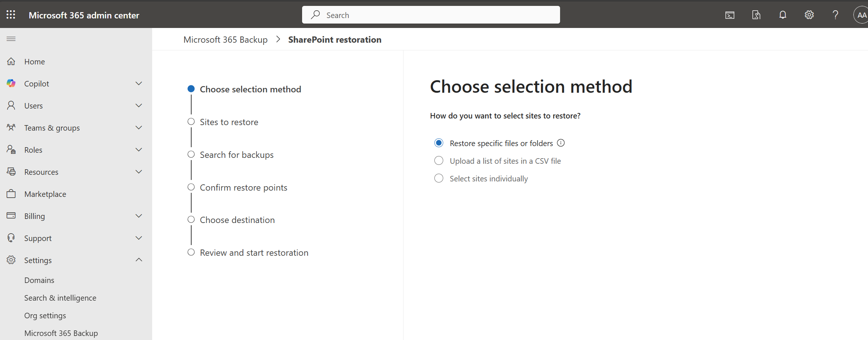Open the admin PowerShell terminal icon
This screenshot has height=340, width=868.
point(729,15)
